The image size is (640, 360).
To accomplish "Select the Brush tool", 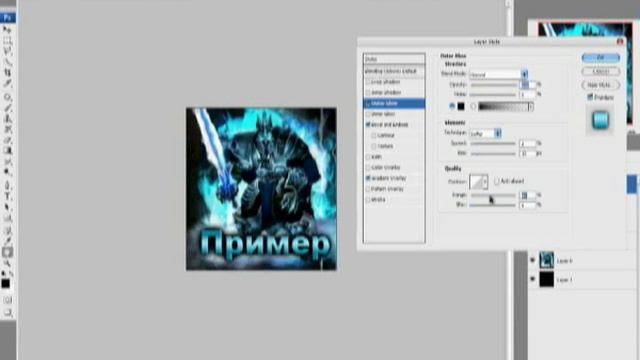I will pos(7,108).
